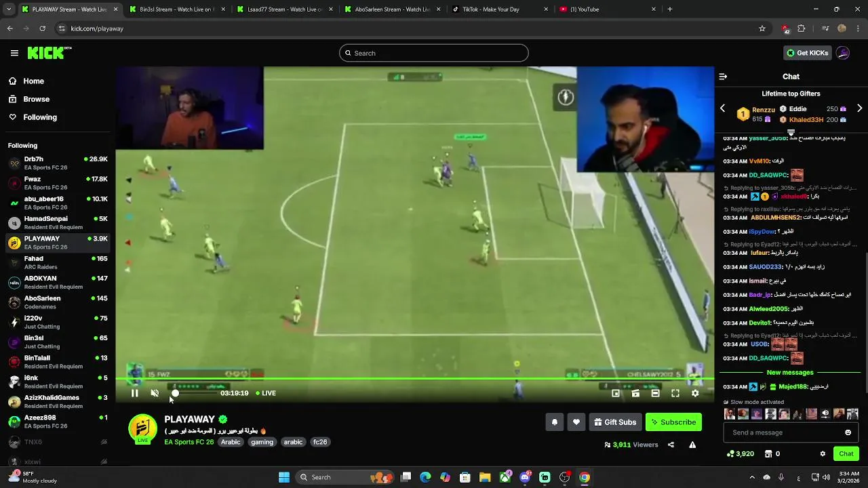Subscribe to PLAYAWAY channel
Screen dimensions: 868x488
(673, 422)
